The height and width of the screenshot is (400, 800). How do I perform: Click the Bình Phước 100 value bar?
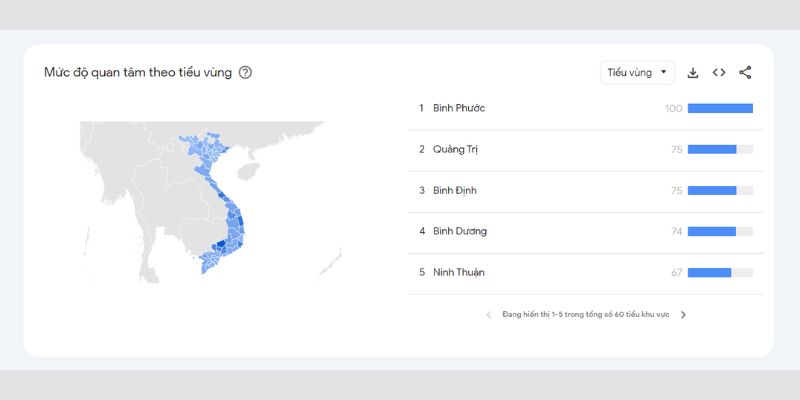[720, 108]
